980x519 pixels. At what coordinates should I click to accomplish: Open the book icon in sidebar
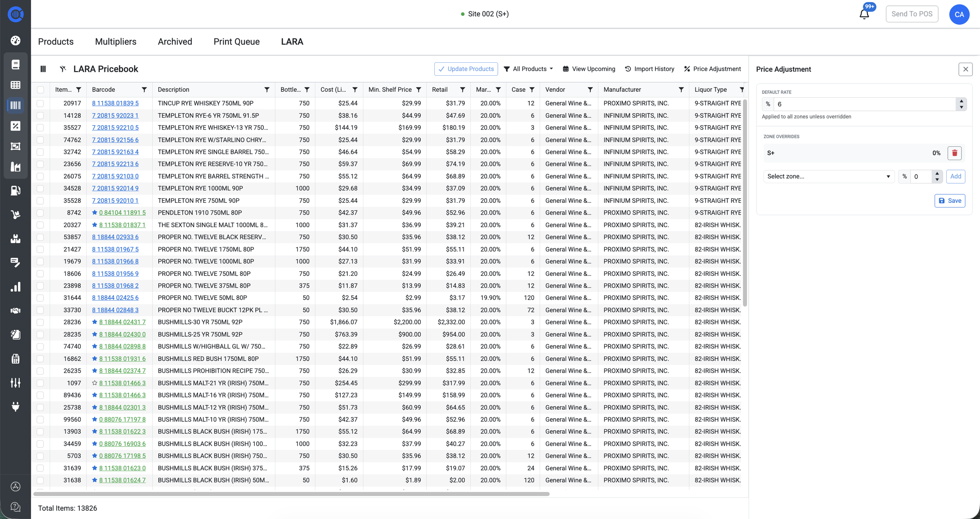[x=15, y=64]
